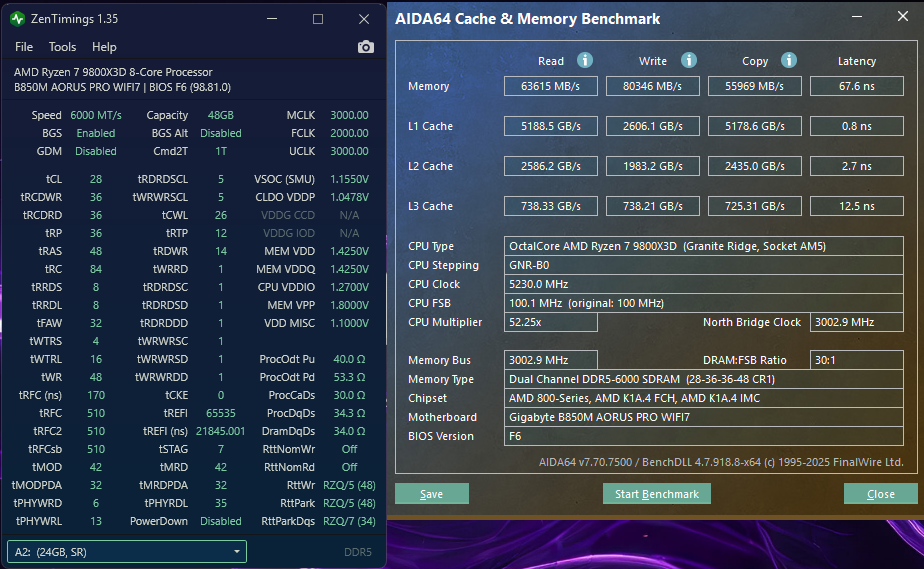Select L3 Cache Latency 12.5 ns
Image resolution: width=924 pixels, height=569 pixels.
tap(856, 206)
